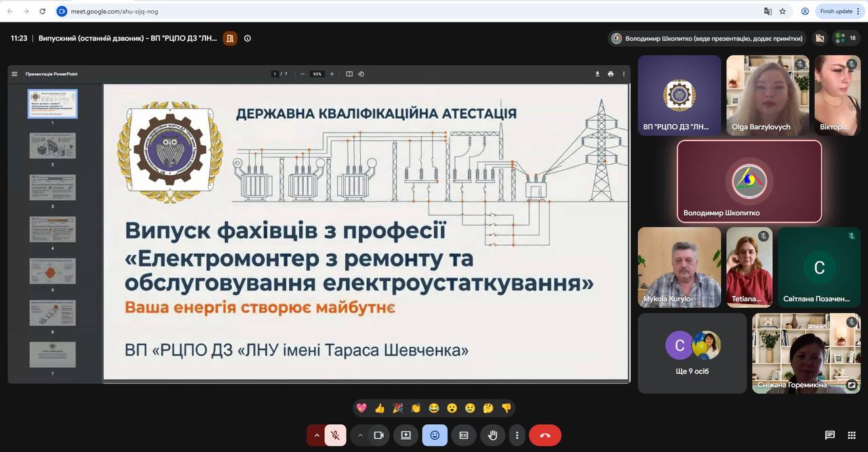Zoom in the presentation viewer

332,74
